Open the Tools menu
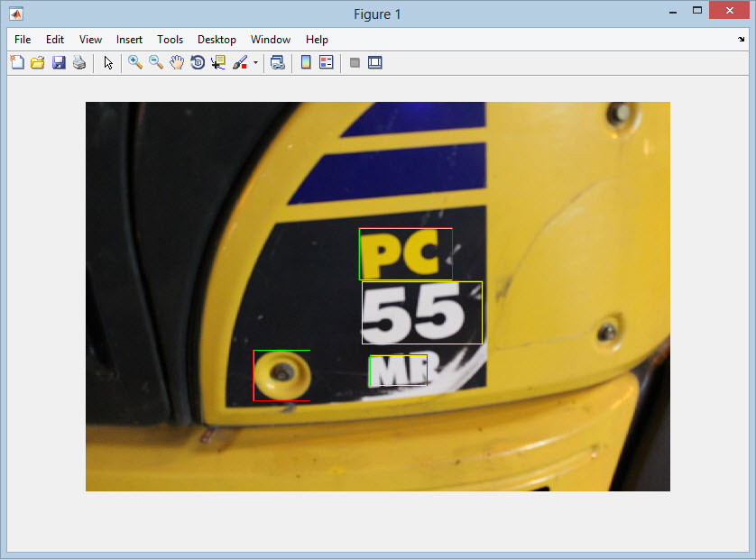 [171, 40]
